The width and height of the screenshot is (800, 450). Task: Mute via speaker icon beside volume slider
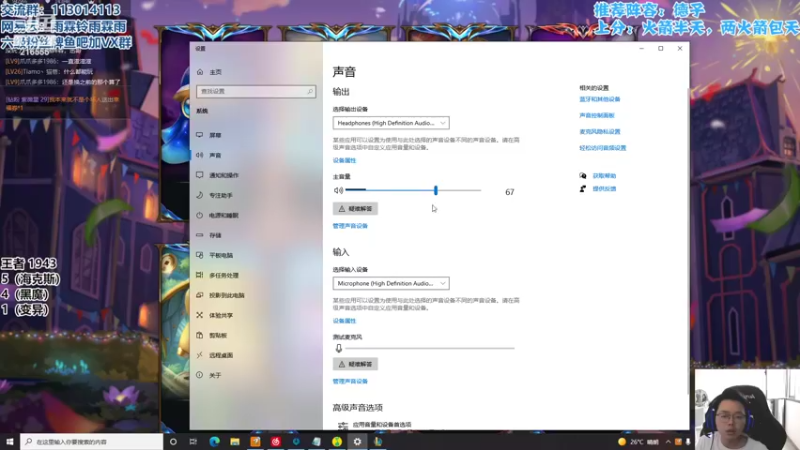pos(338,190)
